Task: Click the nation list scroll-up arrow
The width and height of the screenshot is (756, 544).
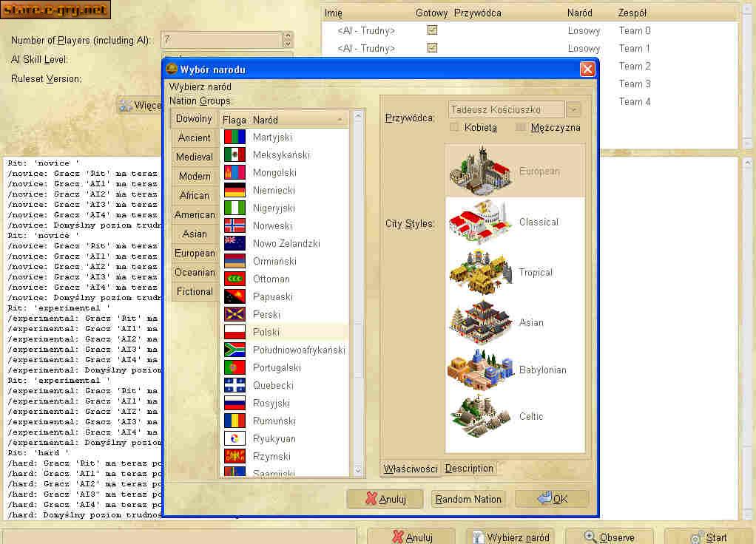Action: pos(358,116)
